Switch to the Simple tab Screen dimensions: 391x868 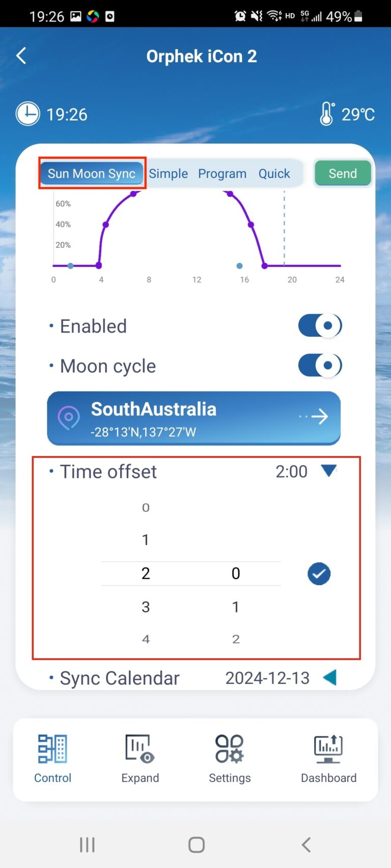[169, 174]
